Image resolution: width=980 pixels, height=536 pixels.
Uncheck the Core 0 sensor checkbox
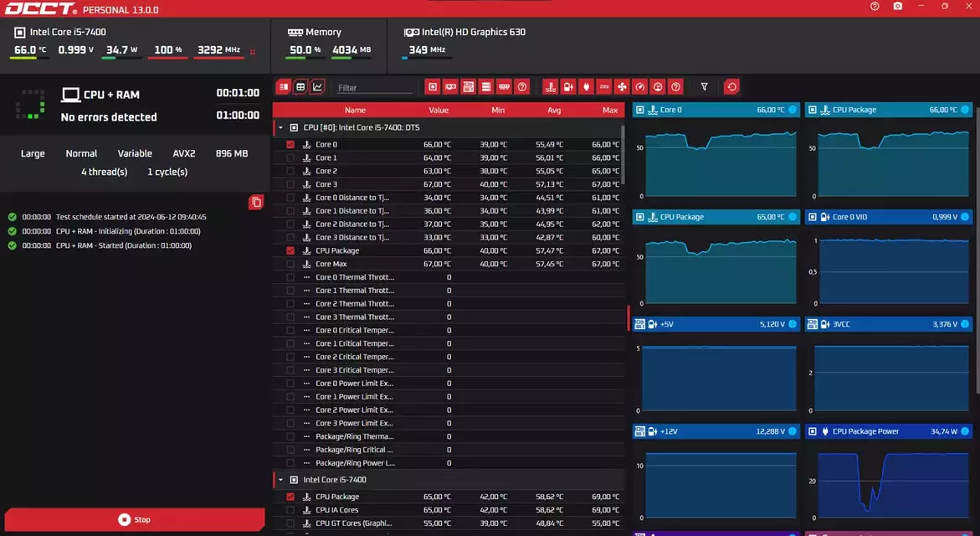[290, 145]
